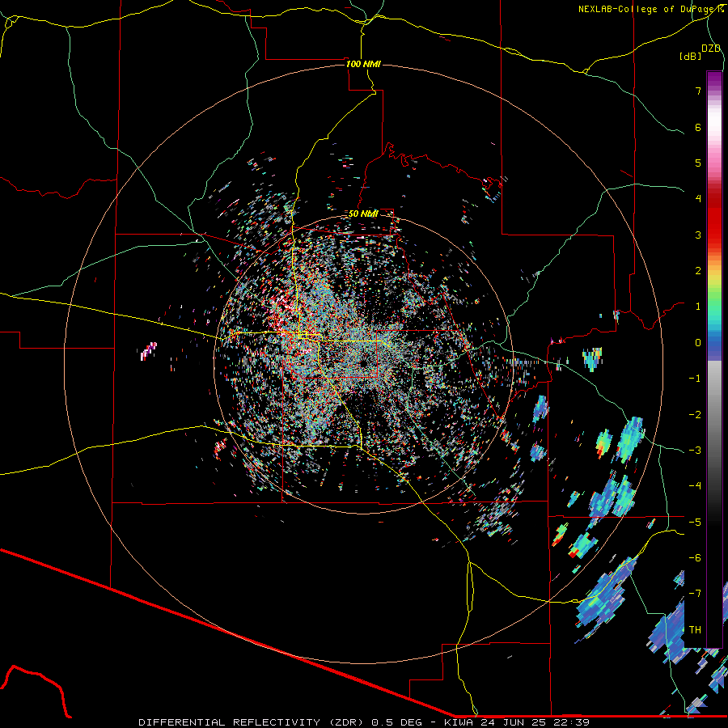Click the ZDR color scale bar
This screenshot has height=728, width=728.
714,359
